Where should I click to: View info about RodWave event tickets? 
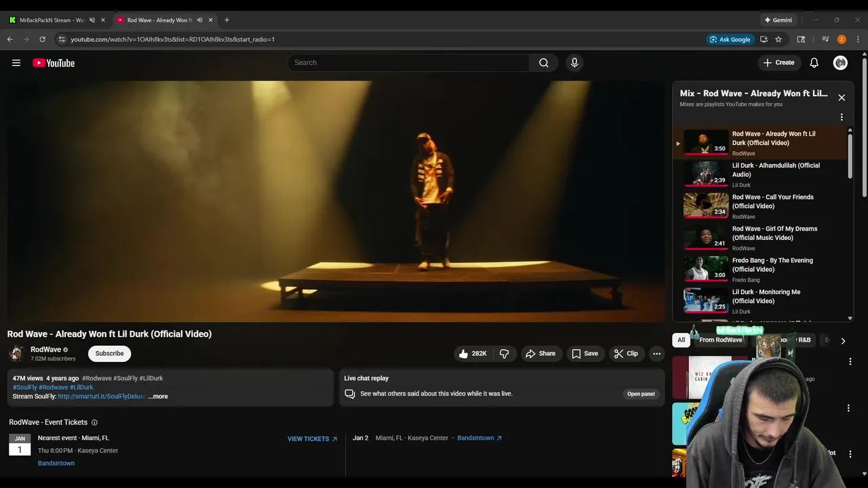[x=94, y=422]
